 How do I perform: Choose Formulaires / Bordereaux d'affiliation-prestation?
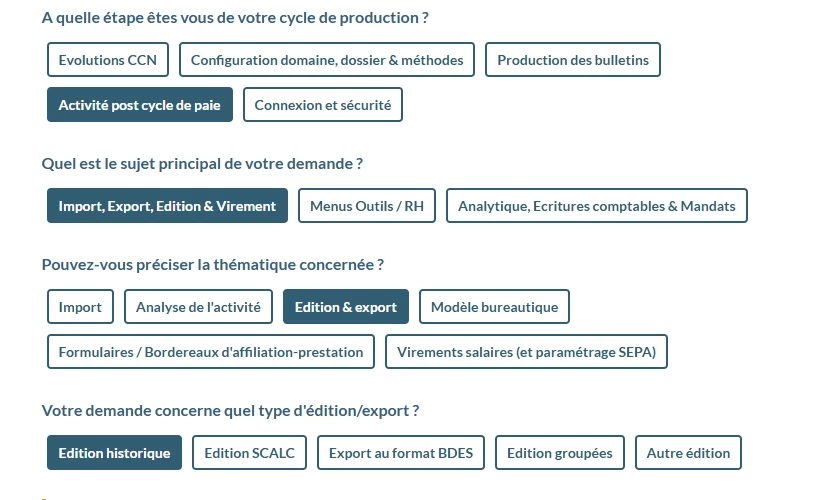point(211,352)
